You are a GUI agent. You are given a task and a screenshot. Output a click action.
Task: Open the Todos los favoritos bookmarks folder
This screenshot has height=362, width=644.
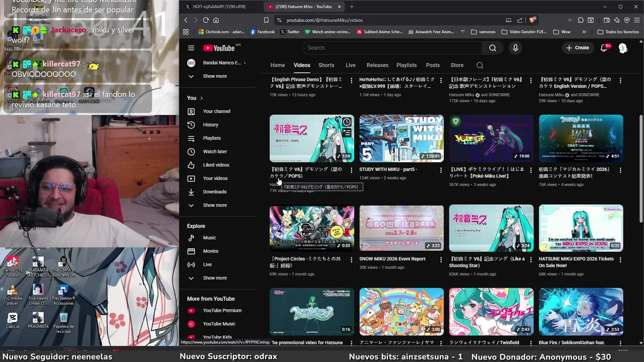(618, 32)
